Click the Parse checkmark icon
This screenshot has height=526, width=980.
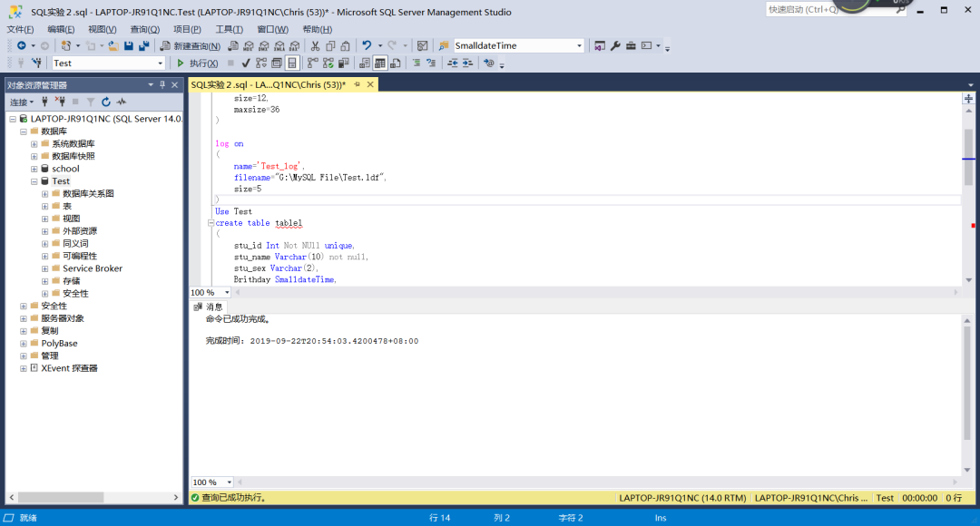(x=246, y=63)
